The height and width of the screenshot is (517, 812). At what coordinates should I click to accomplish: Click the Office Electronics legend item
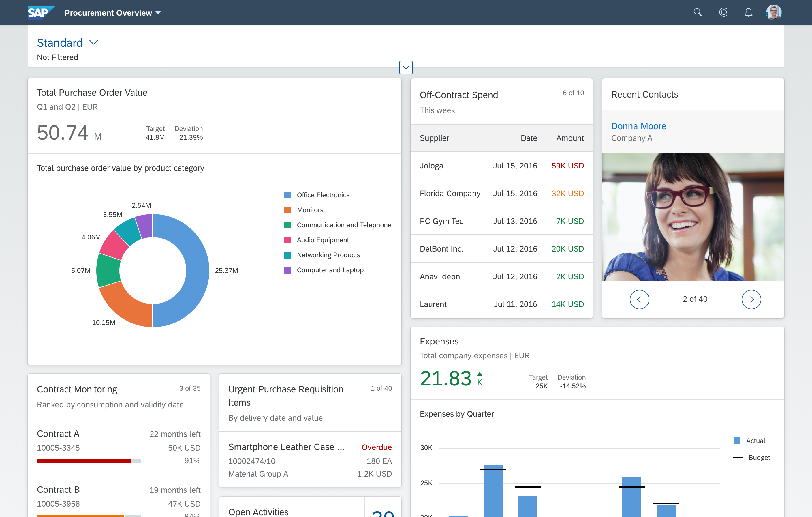point(323,194)
